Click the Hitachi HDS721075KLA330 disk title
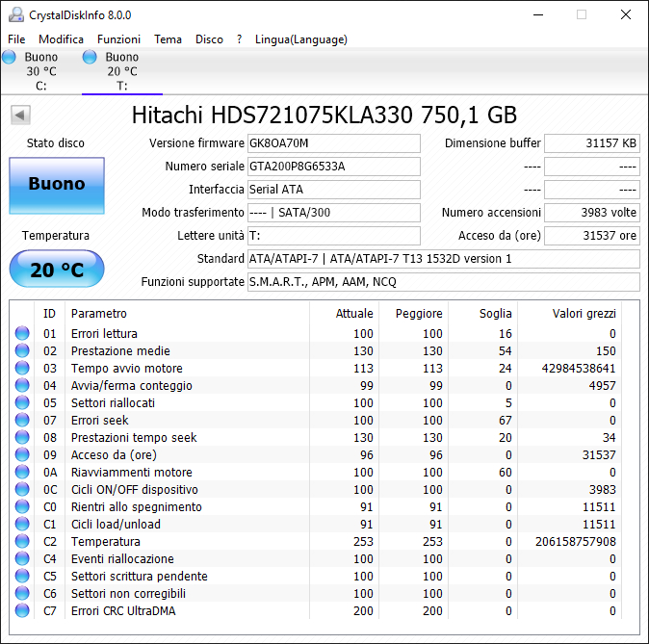 click(324, 116)
